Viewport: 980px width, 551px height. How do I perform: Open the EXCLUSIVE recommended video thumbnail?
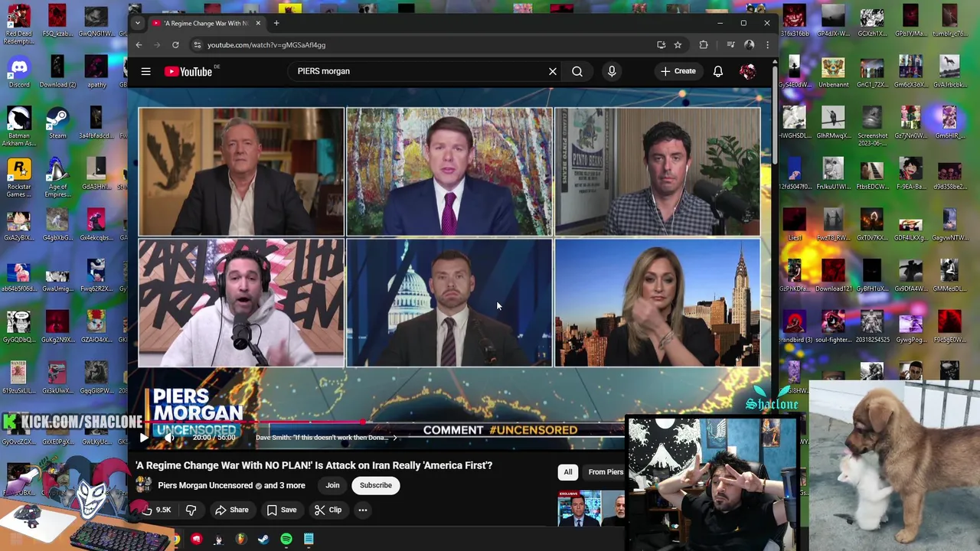(591, 508)
